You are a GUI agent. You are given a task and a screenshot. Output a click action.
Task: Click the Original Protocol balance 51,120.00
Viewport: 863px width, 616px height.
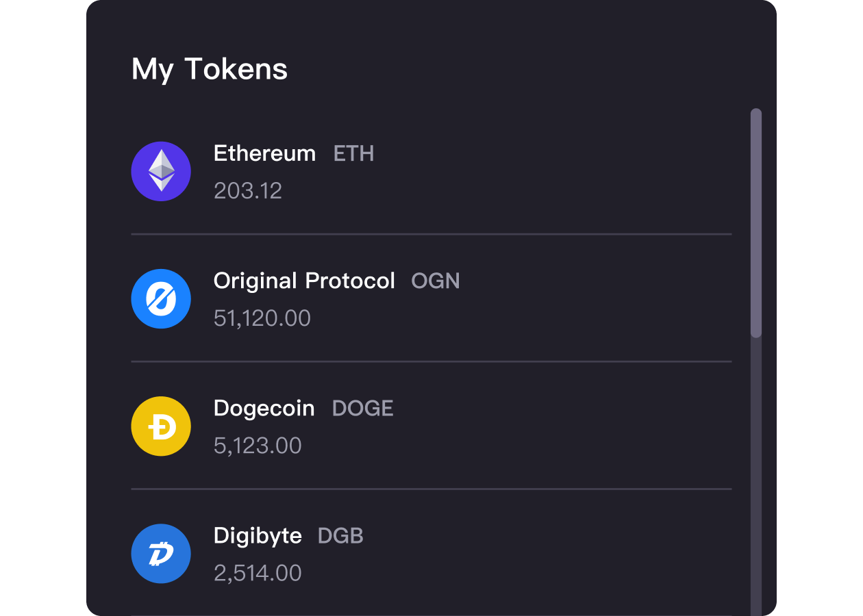pos(262,318)
